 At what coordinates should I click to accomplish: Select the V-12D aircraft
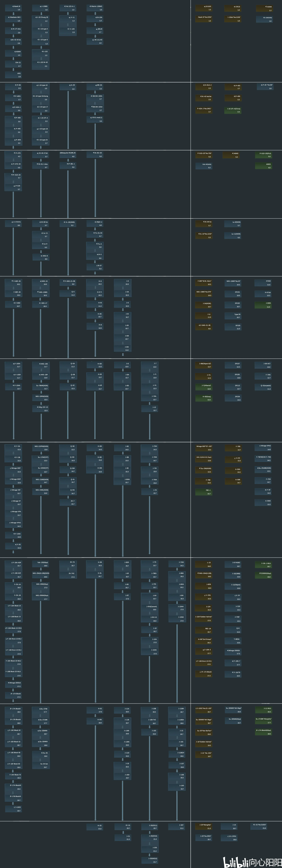tap(68, 31)
